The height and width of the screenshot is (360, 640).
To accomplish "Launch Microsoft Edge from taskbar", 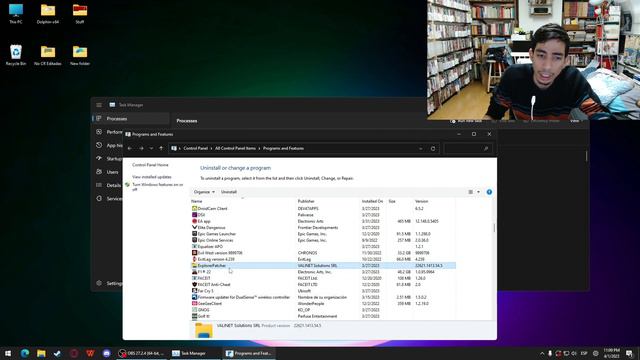I will [x=24, y=353].
